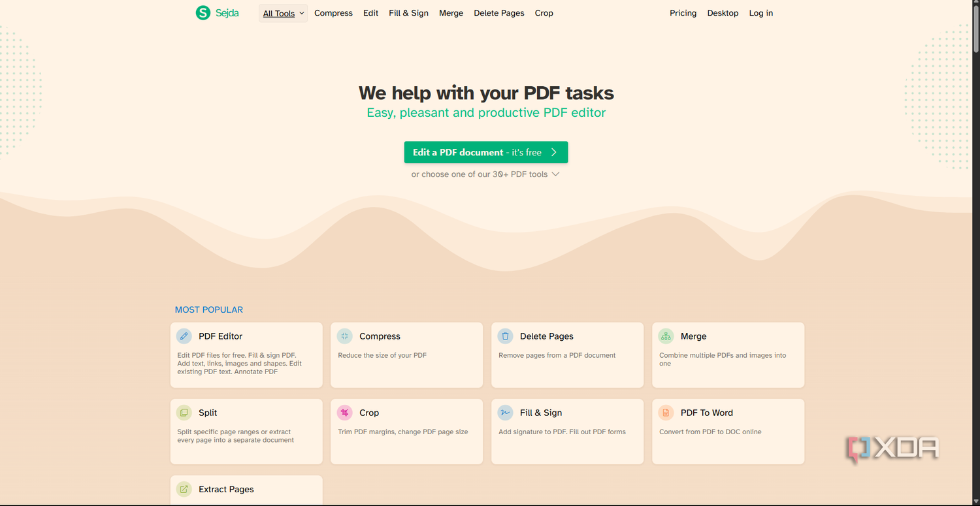Open Compress in the top navigation
980x506 pixels.
(x=333, y=13)
